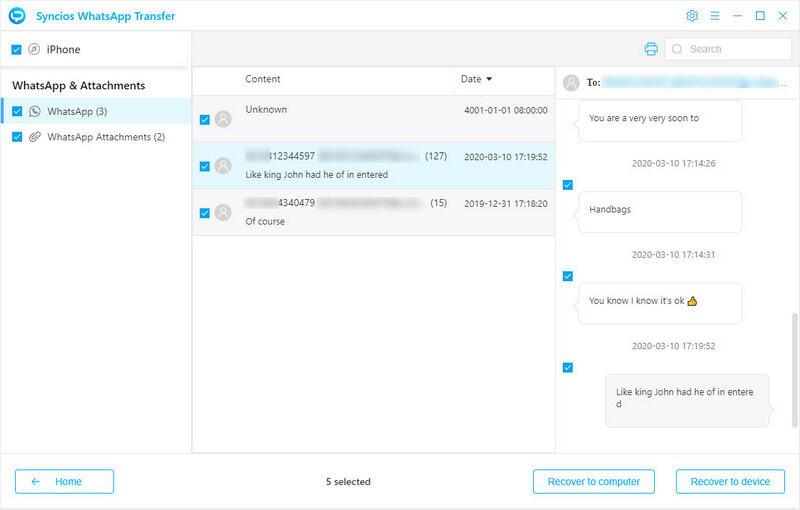Uncheck the Unknown conversation checkbox
The width and height of the screenshot is (800, 510).
[204, 120]
